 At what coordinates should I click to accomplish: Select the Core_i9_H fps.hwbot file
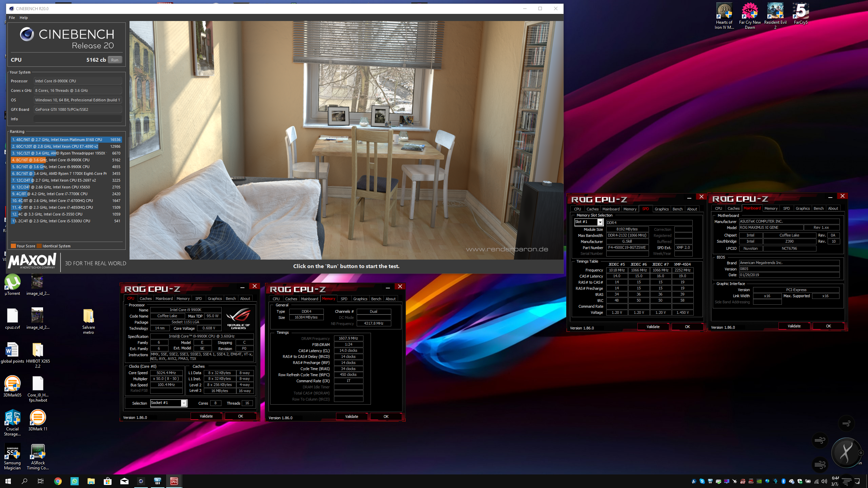[x=38, y=389]
